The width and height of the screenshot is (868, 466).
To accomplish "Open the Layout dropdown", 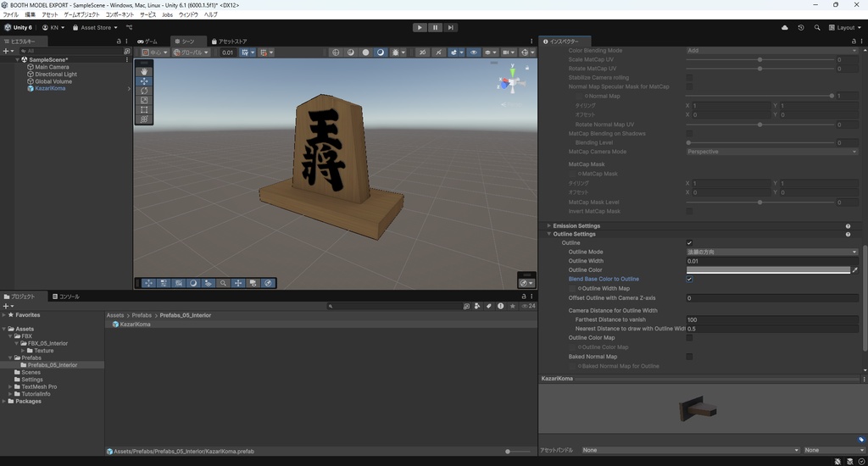I will tap(845, 27).
